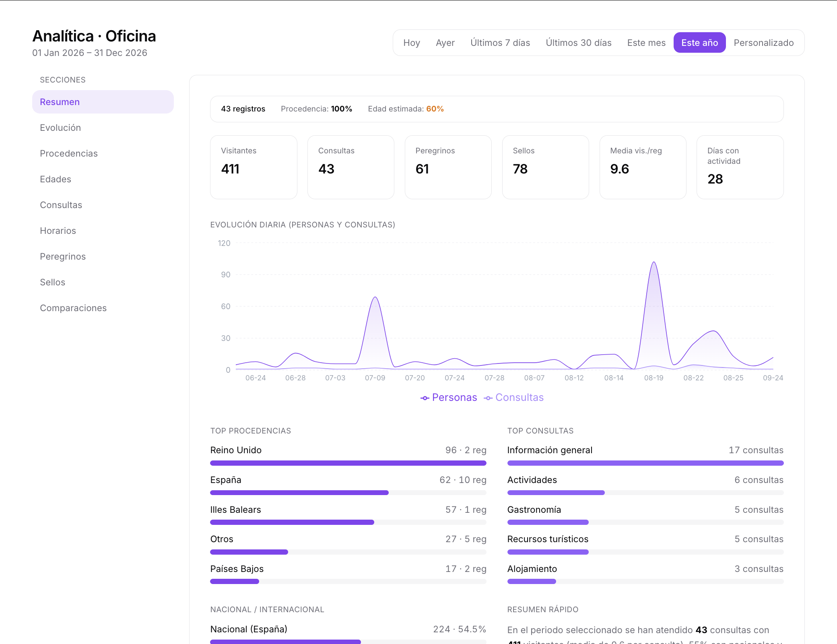Open the Personalizado date range

click(764, 43)
